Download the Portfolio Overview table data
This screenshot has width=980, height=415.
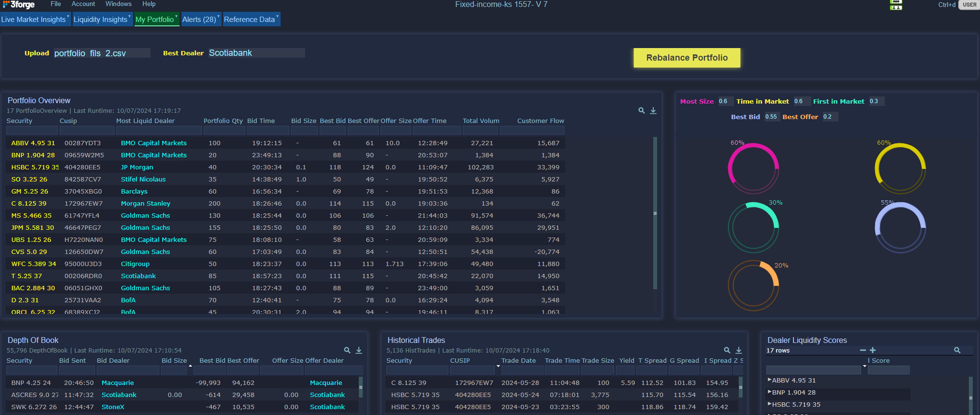click(653, 111)
